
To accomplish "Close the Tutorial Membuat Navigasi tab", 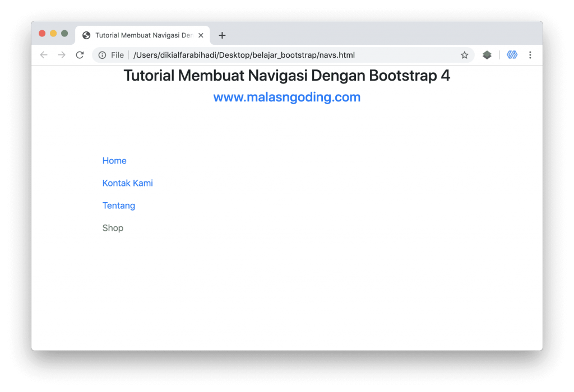I will 201,35.
